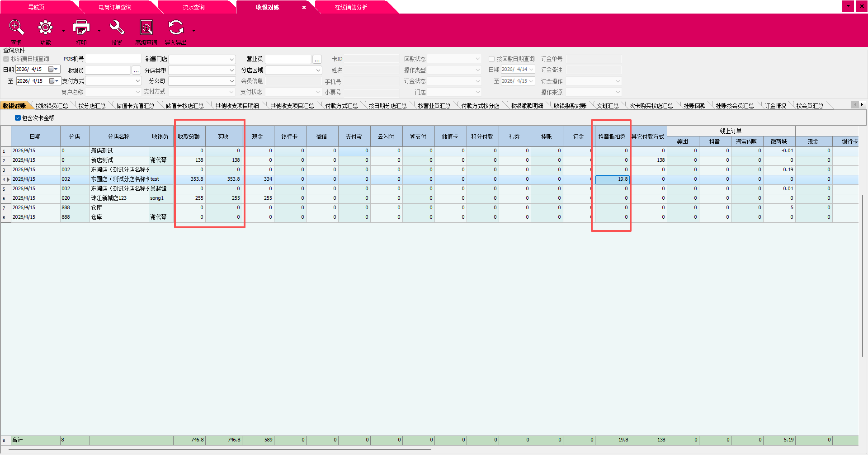Click the 导入导出 refresh arrows icon
This screenshot has height=455, width=868.
[176, 28]
